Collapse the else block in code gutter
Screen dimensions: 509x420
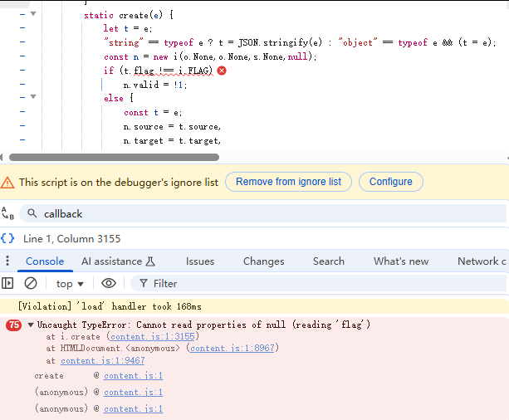pyautogui.click(x=32, y=98)
